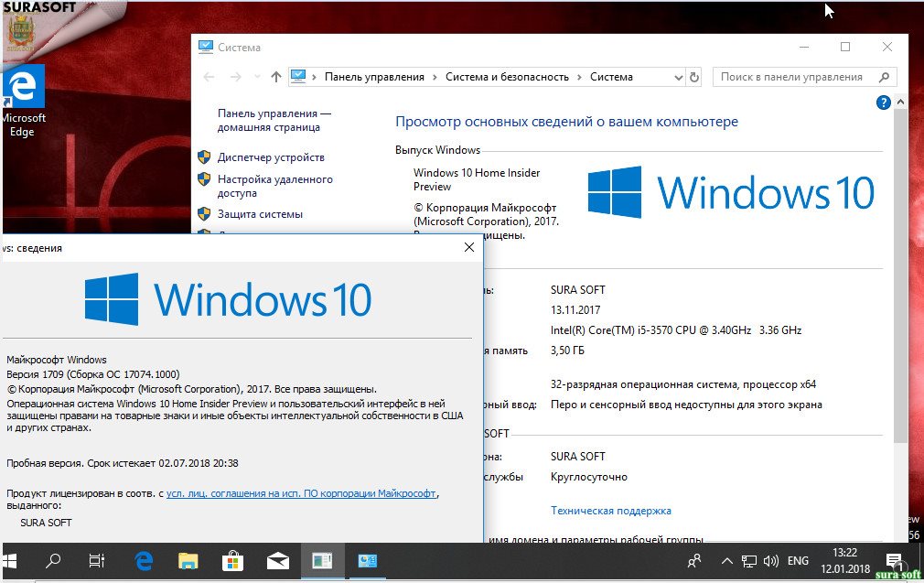
Task: Click 'Windows 10 Home Insider Preview' edition text
Action: tap(476, 179)
